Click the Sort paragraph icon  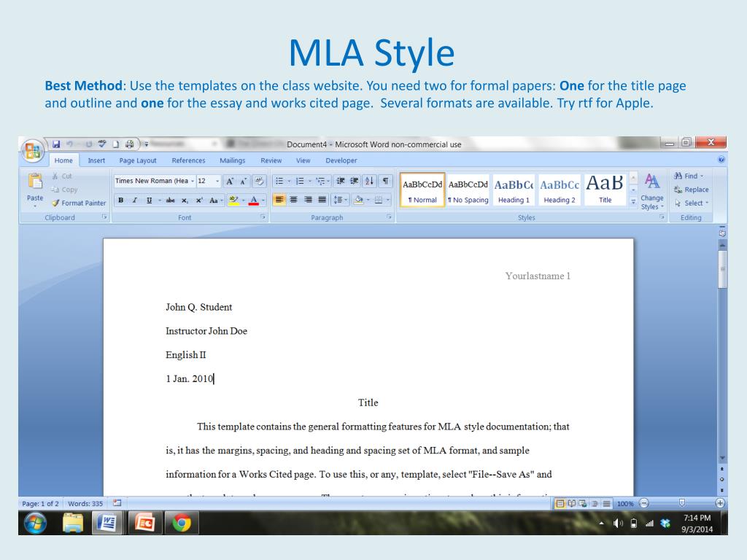(368, 181)
